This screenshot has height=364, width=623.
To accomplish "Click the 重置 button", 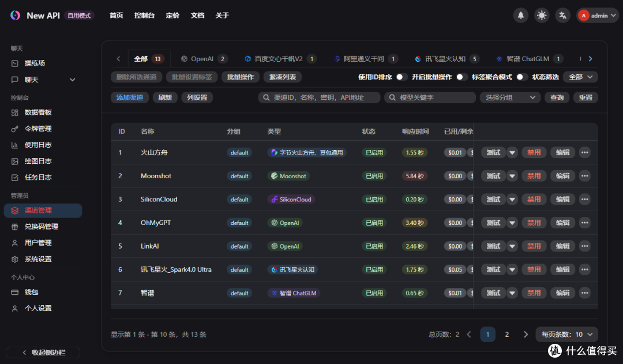I will (x=586, y=97).
